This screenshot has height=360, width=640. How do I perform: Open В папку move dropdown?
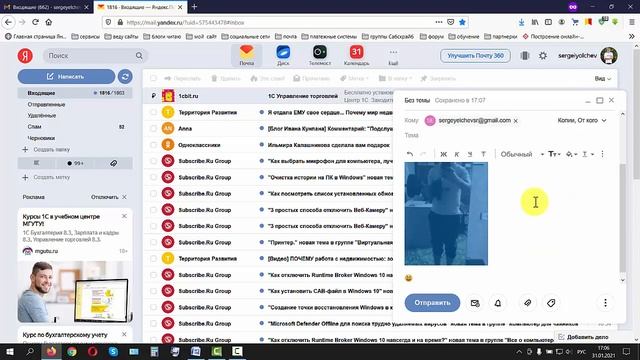click(395, 78)
